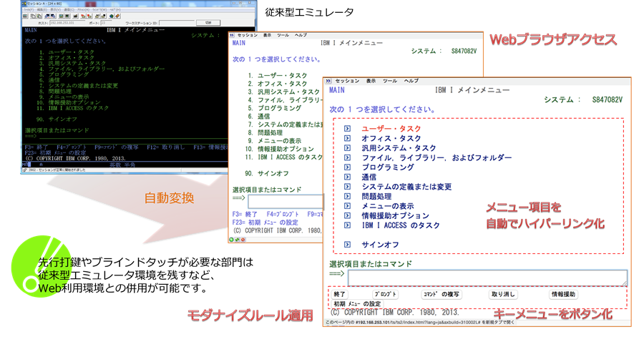This screenshot has height=337, width=644.
Task: Click arrow icon beside サインオフ in front window
Action: click(x=347, y=245)
